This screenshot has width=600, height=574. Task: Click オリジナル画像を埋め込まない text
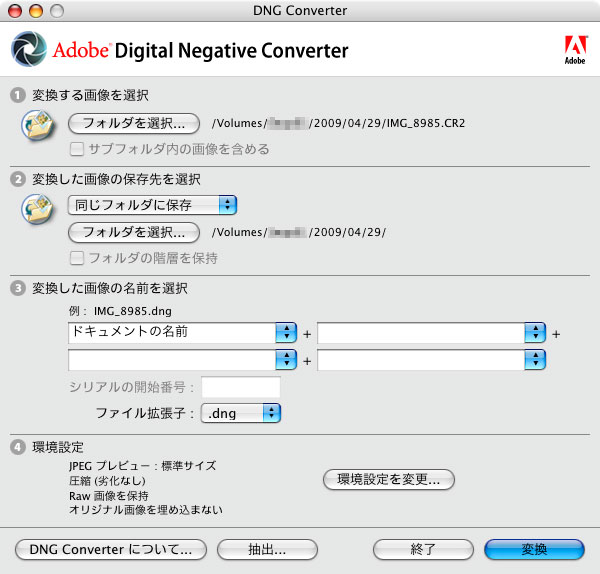(x=145, y=510)
